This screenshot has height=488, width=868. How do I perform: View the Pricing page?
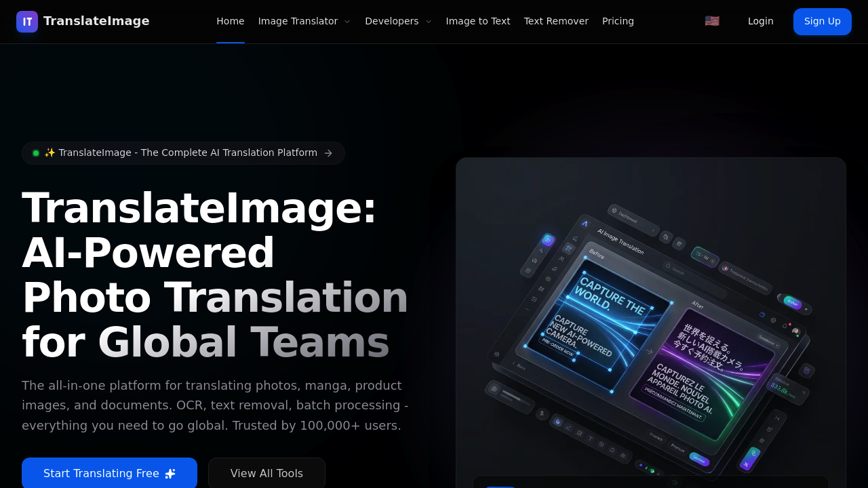tap(618, 21)
